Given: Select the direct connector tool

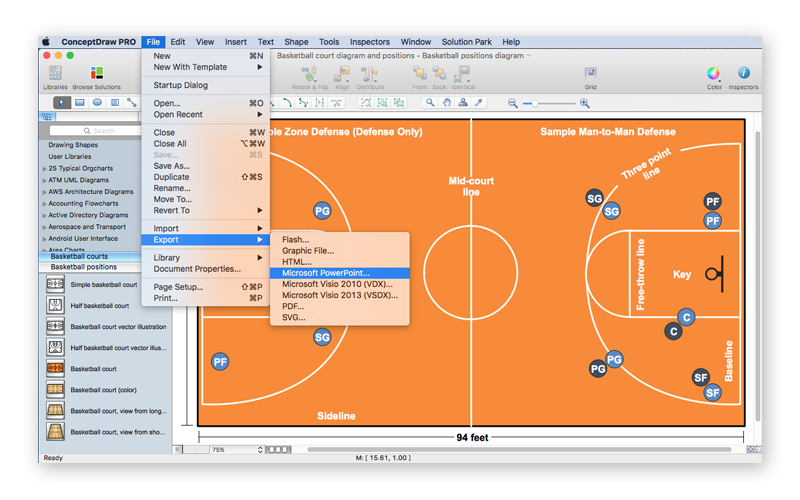Looking at the screenshot, I should (132, 103).
